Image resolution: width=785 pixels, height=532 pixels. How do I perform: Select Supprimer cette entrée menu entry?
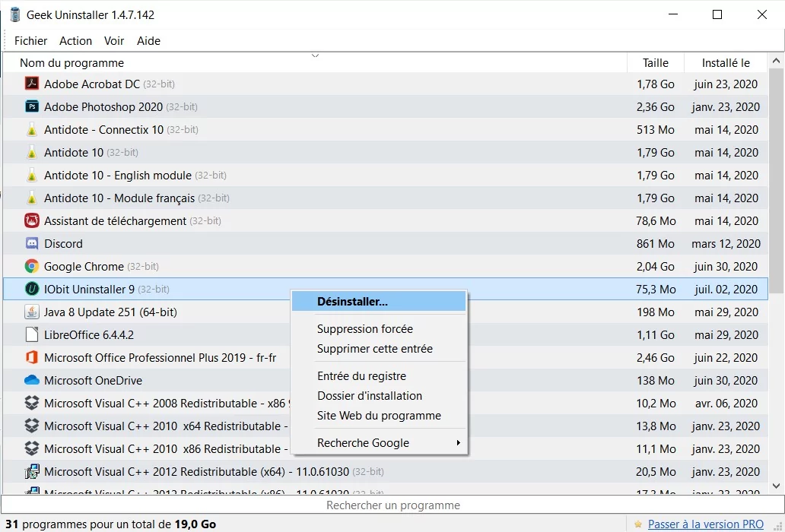379,349
